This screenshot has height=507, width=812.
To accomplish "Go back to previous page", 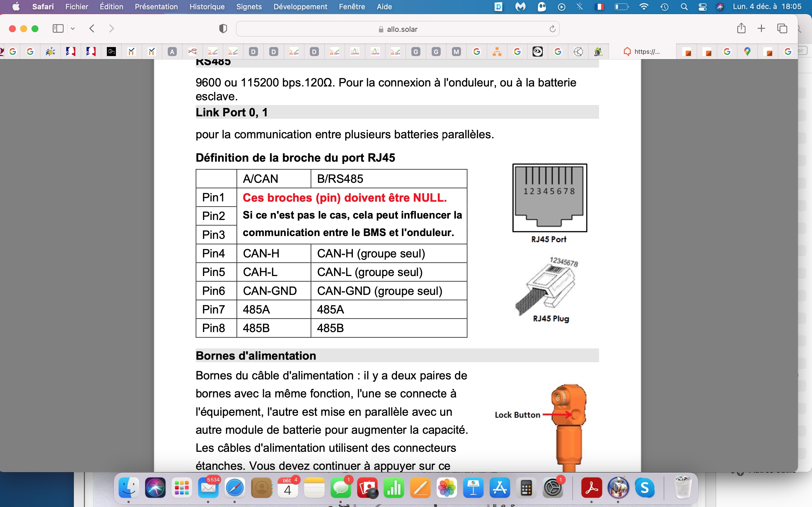I will [x=92, y=28].
